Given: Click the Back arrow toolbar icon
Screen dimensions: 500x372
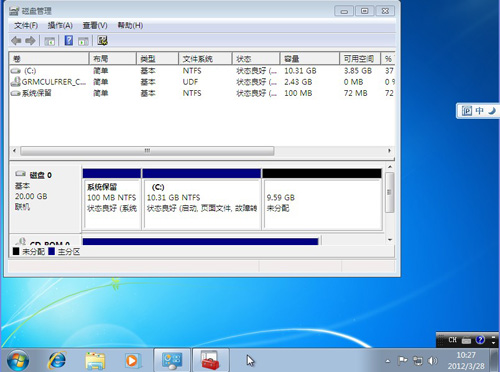Looking at the screenshot, I should 16,41.
